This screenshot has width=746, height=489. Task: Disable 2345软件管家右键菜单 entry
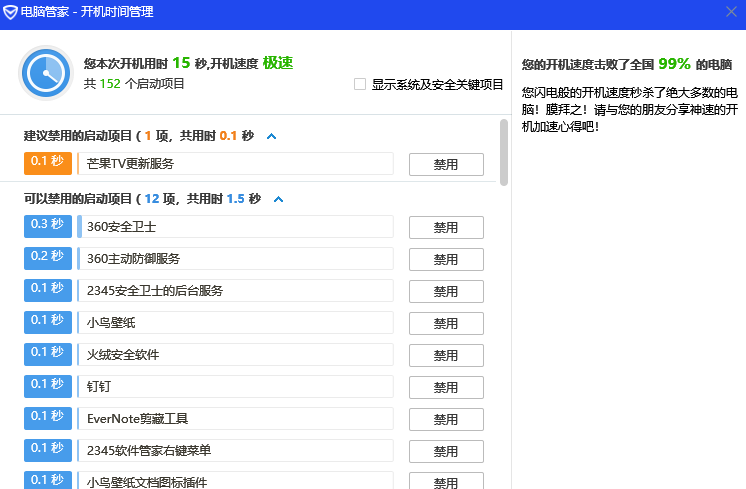click(445, 452)
